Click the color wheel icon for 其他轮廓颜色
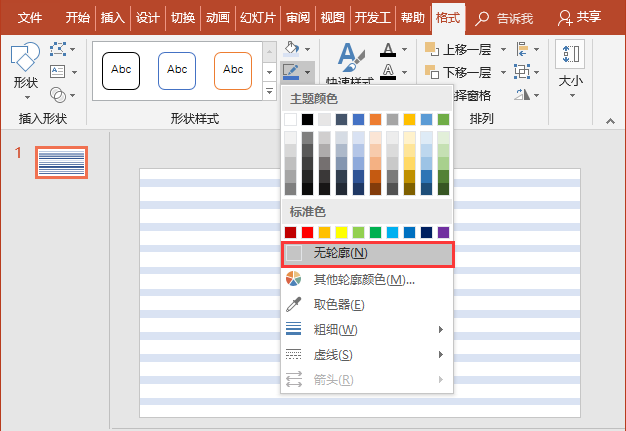Screen dimensions: 626x431 293,279
